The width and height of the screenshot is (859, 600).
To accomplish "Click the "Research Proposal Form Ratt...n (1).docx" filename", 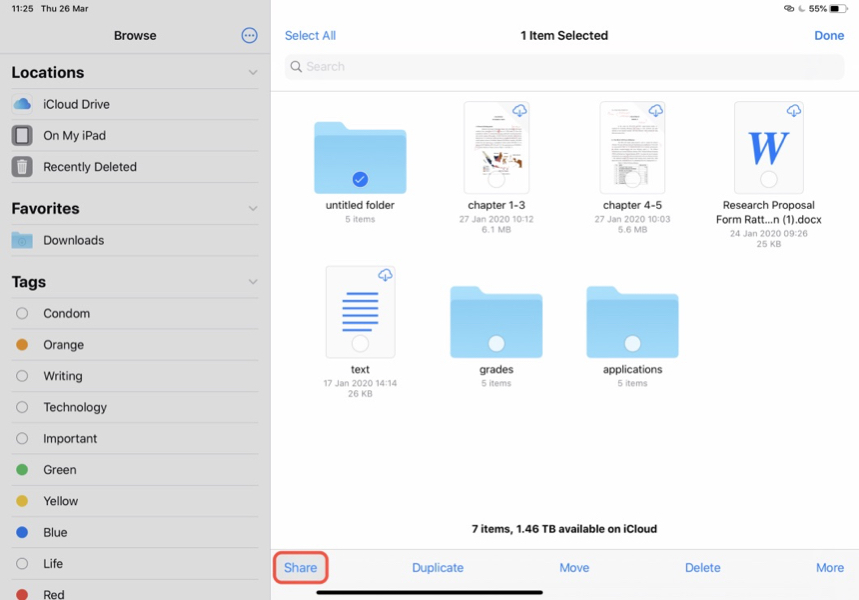I will (769, 212).
